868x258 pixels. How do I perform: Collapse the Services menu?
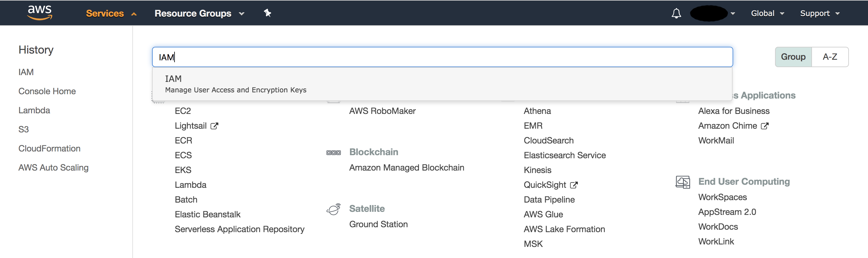coord(111,14)
